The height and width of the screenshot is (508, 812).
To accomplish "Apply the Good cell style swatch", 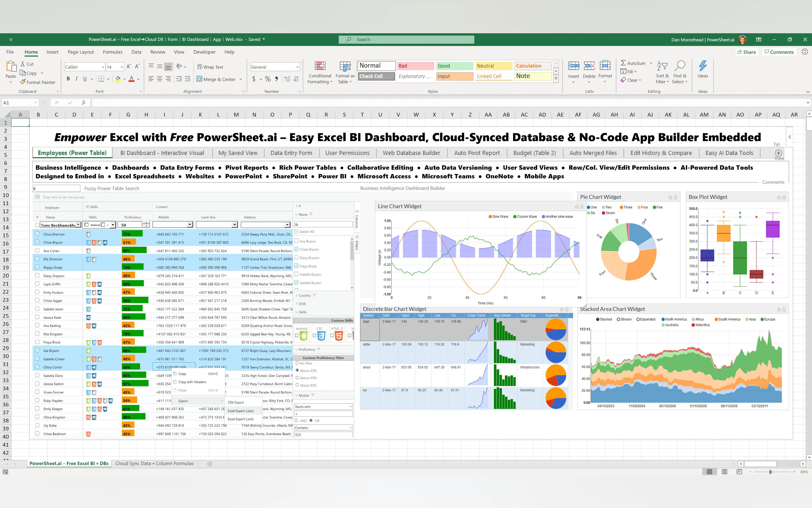I will click(x=454, y=66).
